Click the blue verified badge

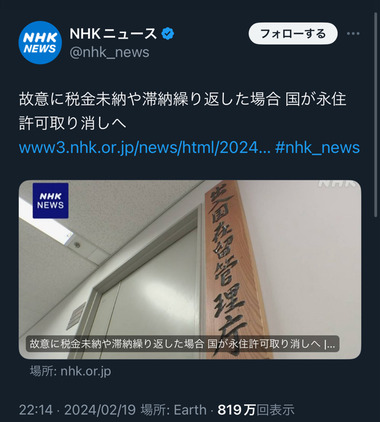point(168,34)
